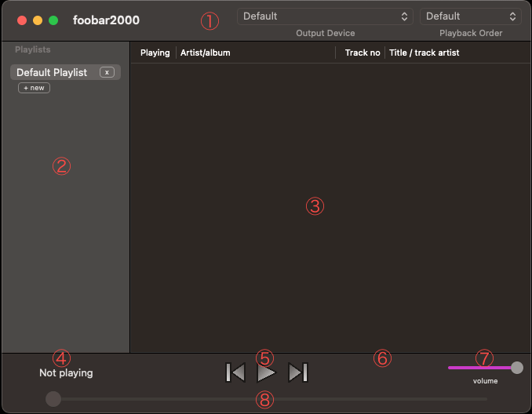Screen dimensions: 532x414
Task: Click the Play button
Action: point(267,372)
